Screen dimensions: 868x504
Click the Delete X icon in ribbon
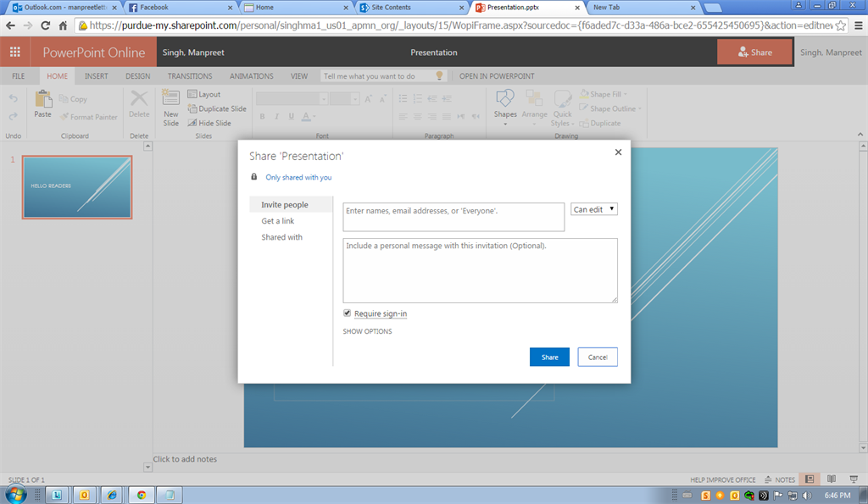pos(139,99)
